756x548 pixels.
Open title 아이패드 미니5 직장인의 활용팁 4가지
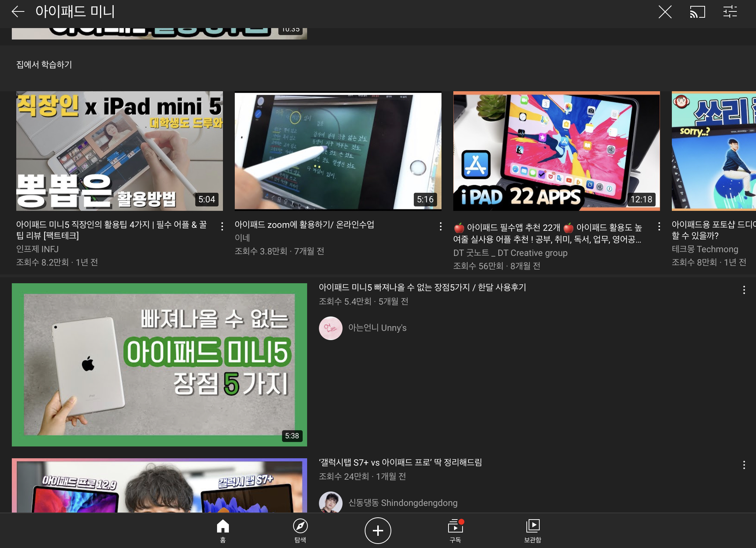(111, 230)
